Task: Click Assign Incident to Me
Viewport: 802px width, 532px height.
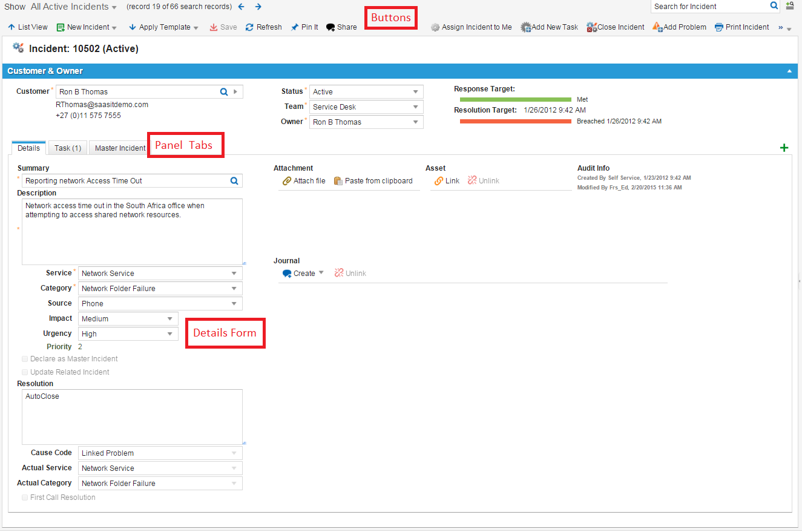Action: [x=471, y=27]
